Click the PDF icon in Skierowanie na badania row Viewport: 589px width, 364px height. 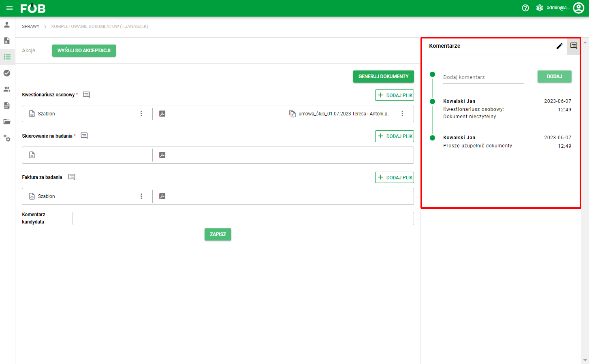click(162, 155)
